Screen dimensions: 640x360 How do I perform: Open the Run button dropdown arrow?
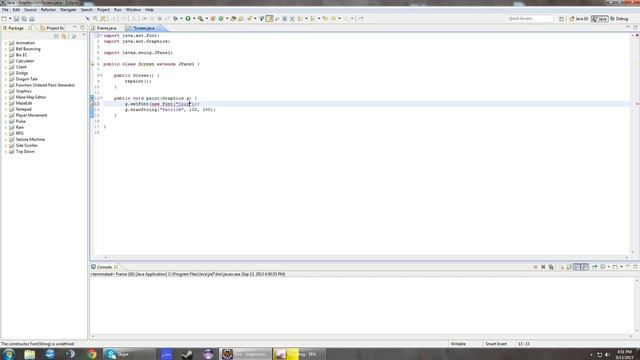[x=194, y=18]
